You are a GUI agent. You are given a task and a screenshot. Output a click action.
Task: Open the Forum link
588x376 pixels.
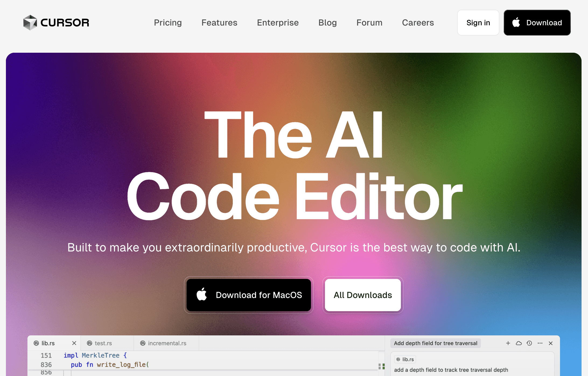(369, 23)
